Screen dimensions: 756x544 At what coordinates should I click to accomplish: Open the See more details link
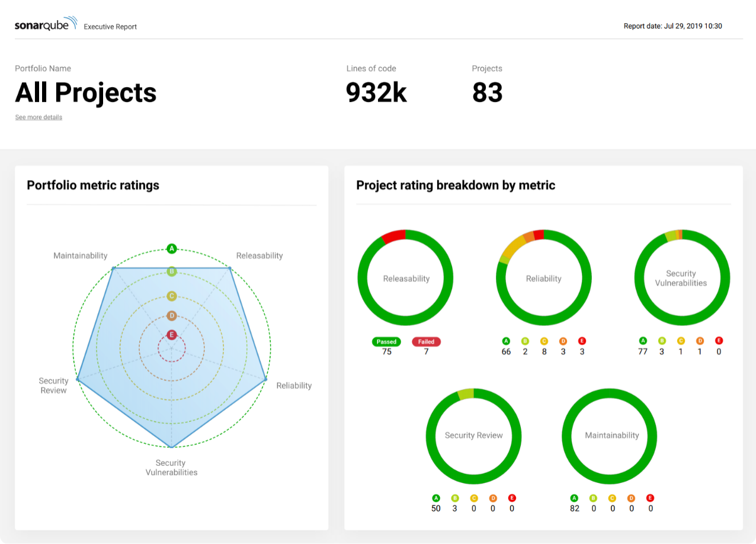coord(38,117)
